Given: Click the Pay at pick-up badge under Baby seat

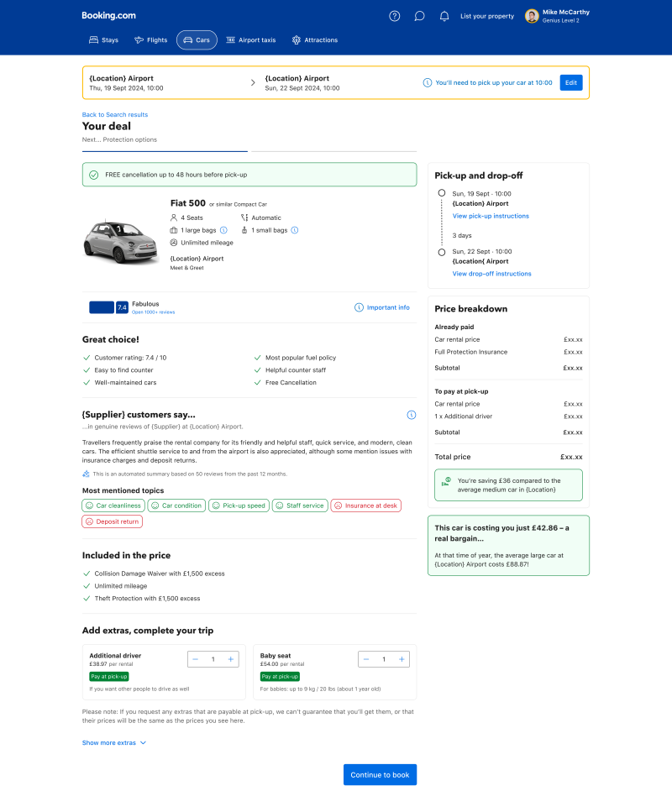Looking at the screenshot, I should point(280,676).
